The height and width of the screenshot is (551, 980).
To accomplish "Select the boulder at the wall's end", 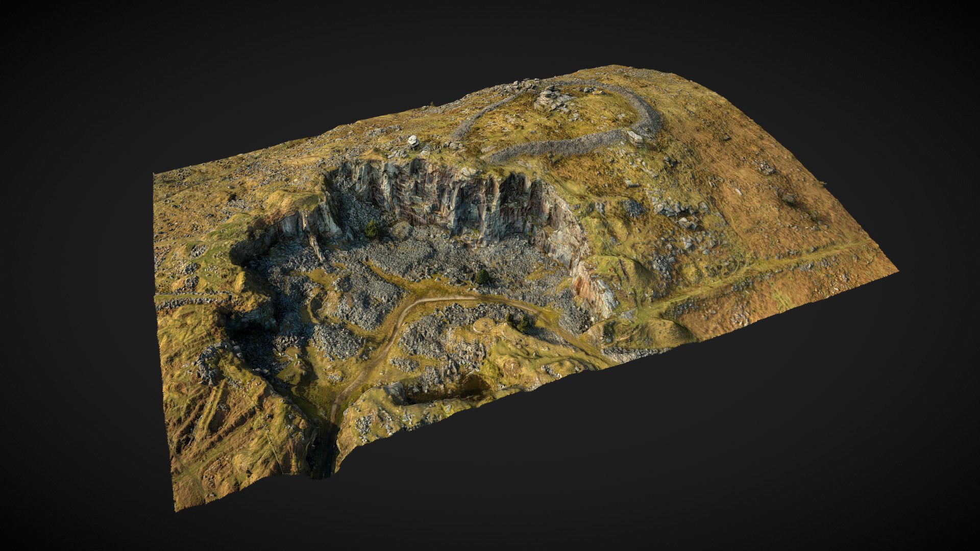I will (635, 137).
